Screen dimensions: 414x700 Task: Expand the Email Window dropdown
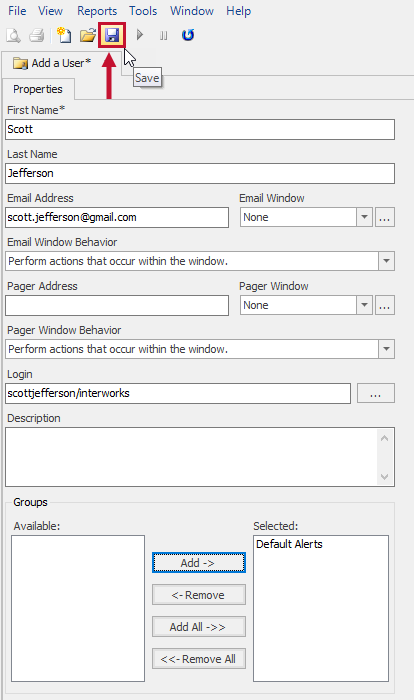coord(364,217)
